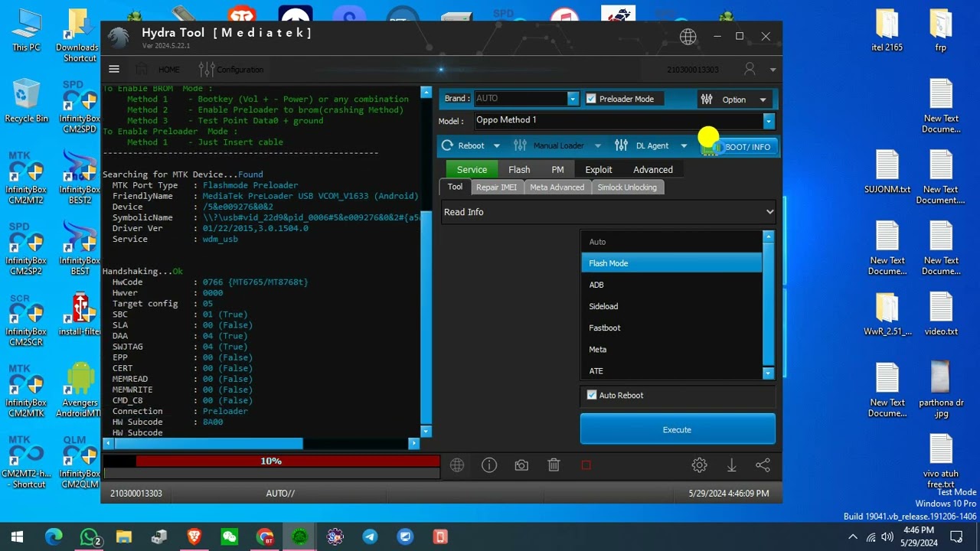The height and width of the screenshot is (551, 980).
Task: Switch to the Exploit tab
Action: [x=599, y=170]
